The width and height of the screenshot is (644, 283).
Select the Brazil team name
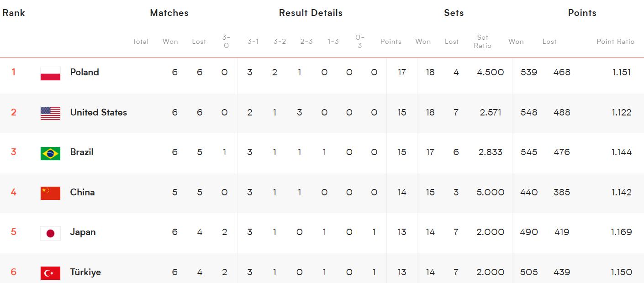tap(82, 152)
